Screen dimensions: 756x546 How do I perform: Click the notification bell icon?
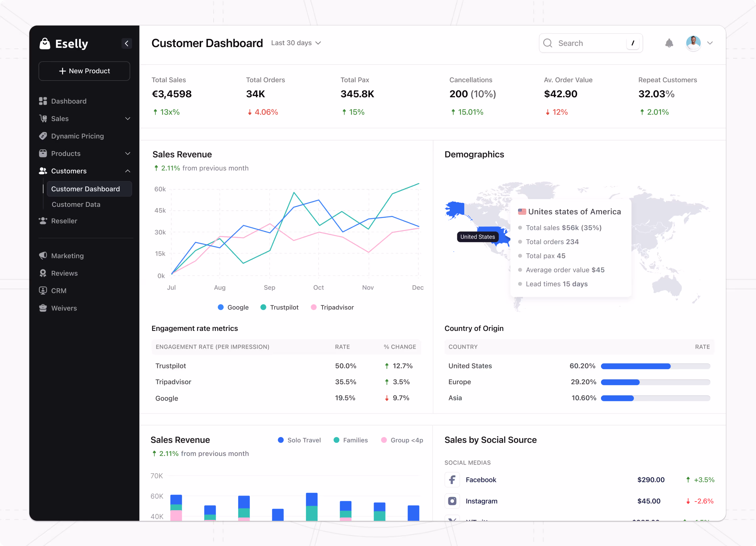click(x=669, y=43)
